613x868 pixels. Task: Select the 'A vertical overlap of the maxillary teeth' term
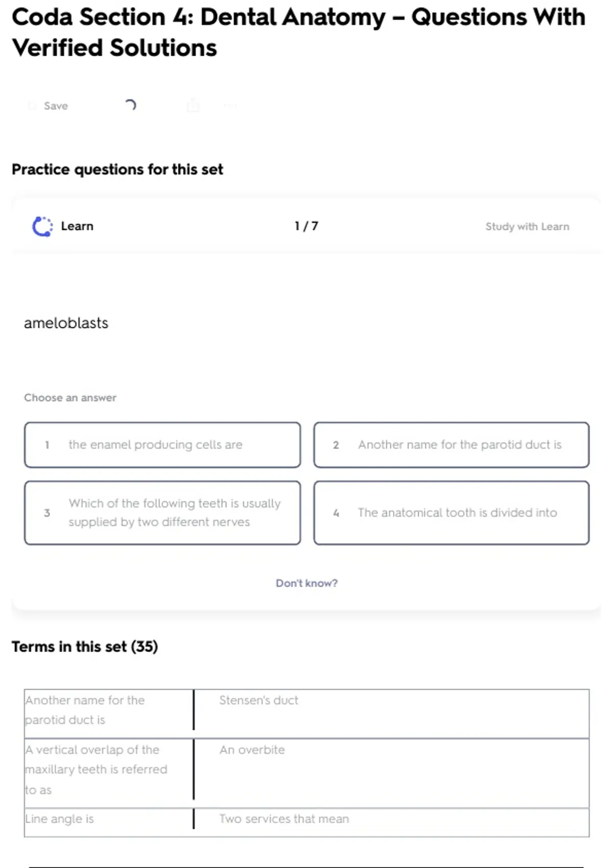96,769
